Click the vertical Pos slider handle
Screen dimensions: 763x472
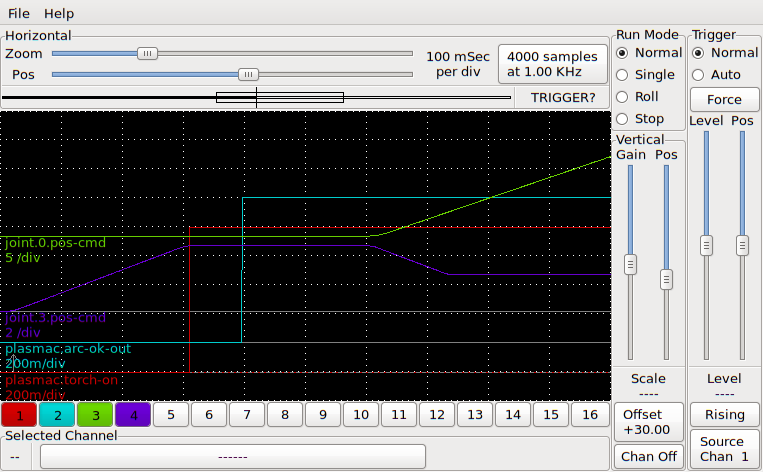tap(666, 280)
